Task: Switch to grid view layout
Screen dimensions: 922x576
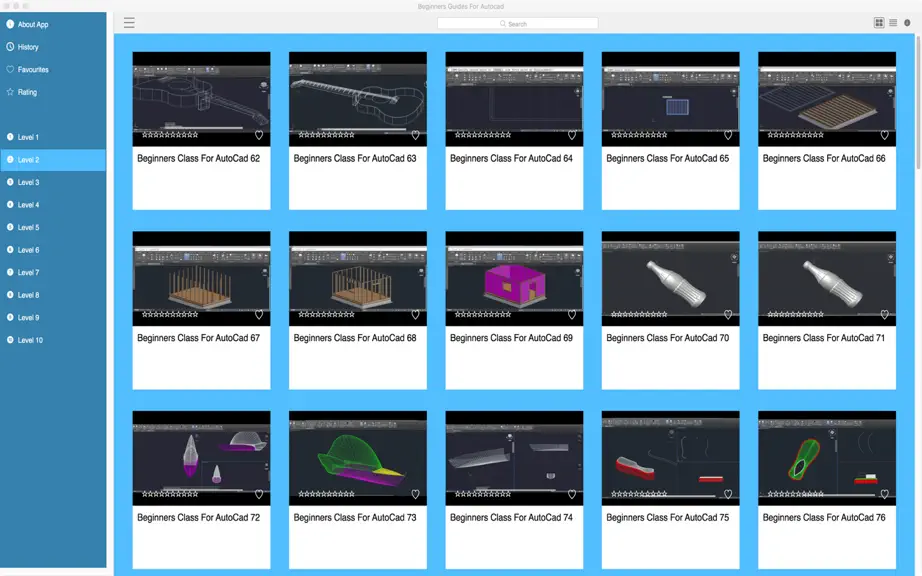Action: [x=879, y=23]
